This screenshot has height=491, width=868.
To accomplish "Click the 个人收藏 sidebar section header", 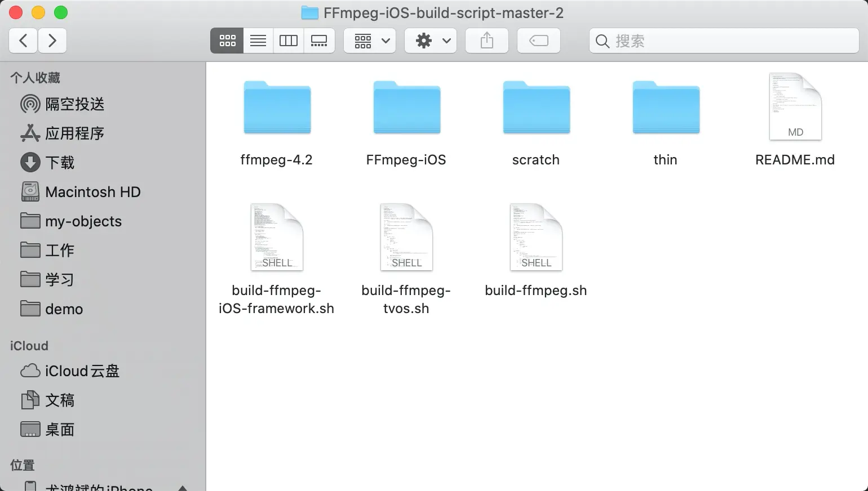I will (x=35, y=78).
